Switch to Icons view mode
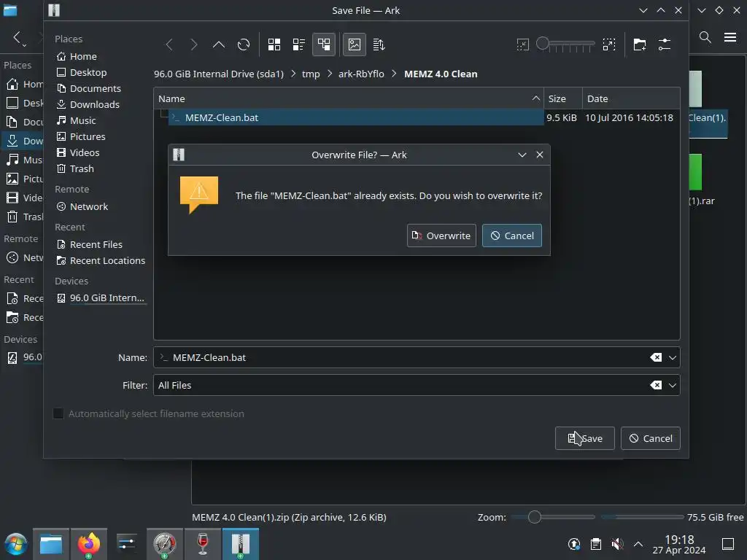Image resolution: width=747 pixels, height=560 pixels. click(274, 44)
